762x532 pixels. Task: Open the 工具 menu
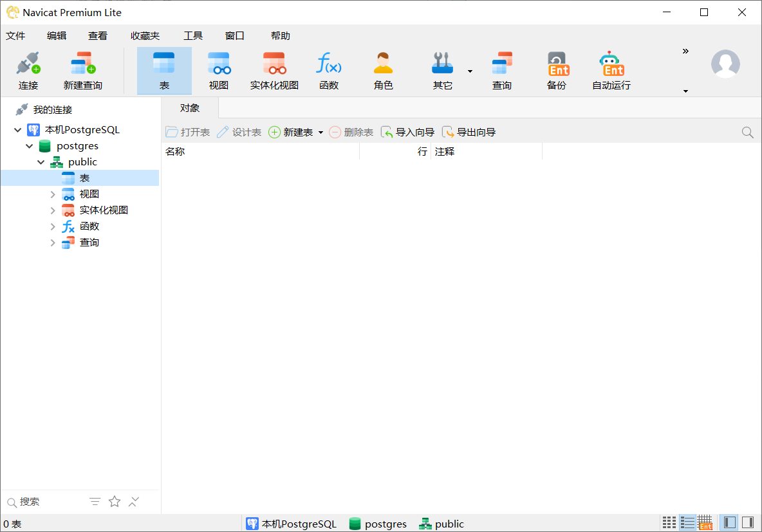tap(193, 35)
